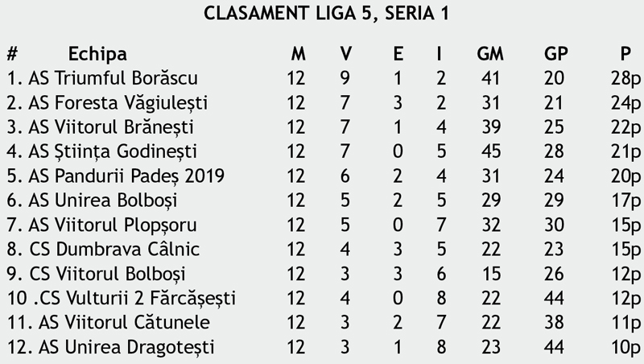Click the 45 goals scored for Godinești
This screenshot has height=364, width=644.
490,151
